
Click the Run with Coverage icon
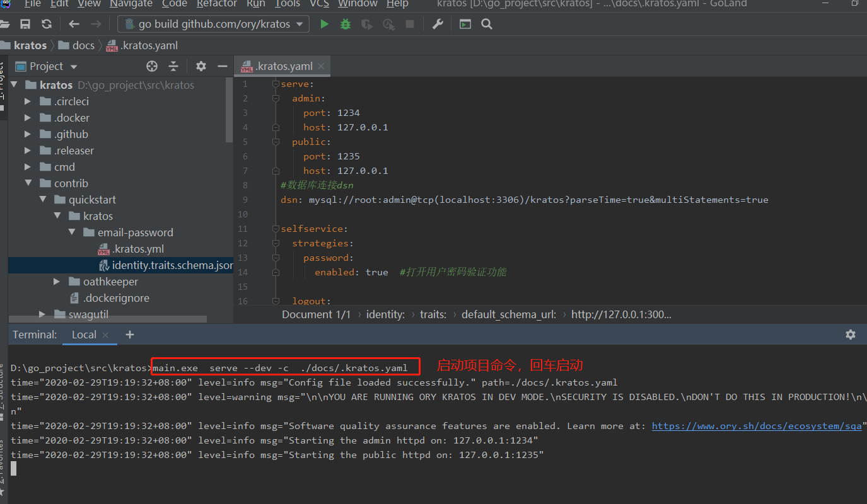366,24
